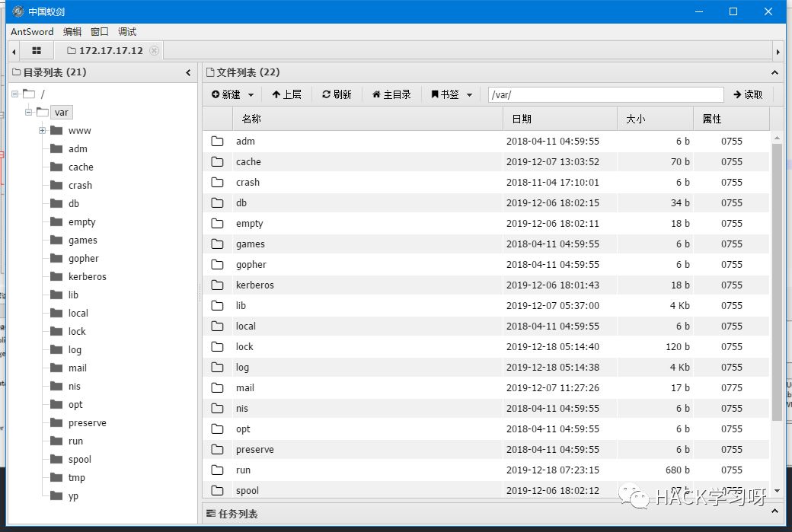Click the file list scroll up arrow
Image resolution: width=792 pixels, height=532 pixels.
pos(777,137)
